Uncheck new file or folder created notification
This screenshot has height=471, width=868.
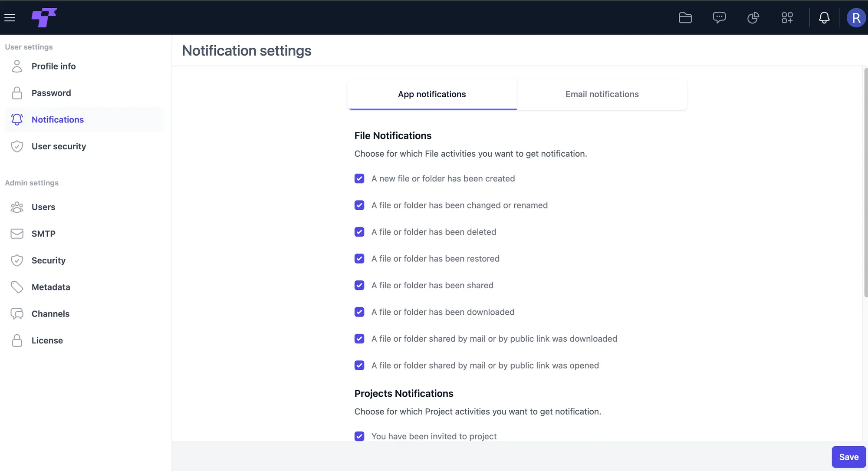coord(359,178)
